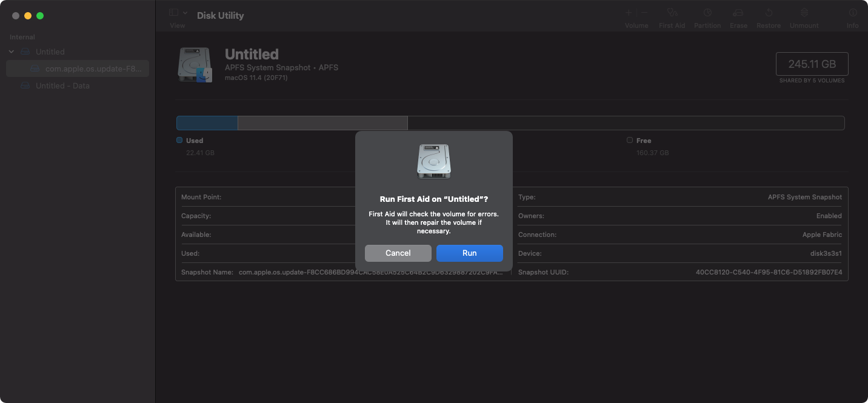Click the Free legend square
868x403 pixels.
pyautogui.click(x=630, y=140)
